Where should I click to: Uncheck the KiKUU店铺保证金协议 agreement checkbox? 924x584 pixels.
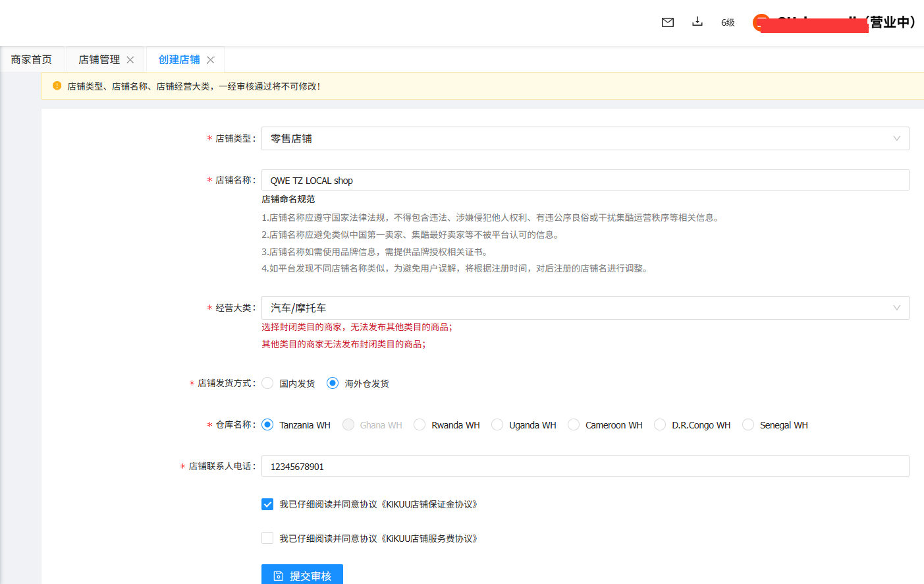pyautogui.click(x=267, y=504)
